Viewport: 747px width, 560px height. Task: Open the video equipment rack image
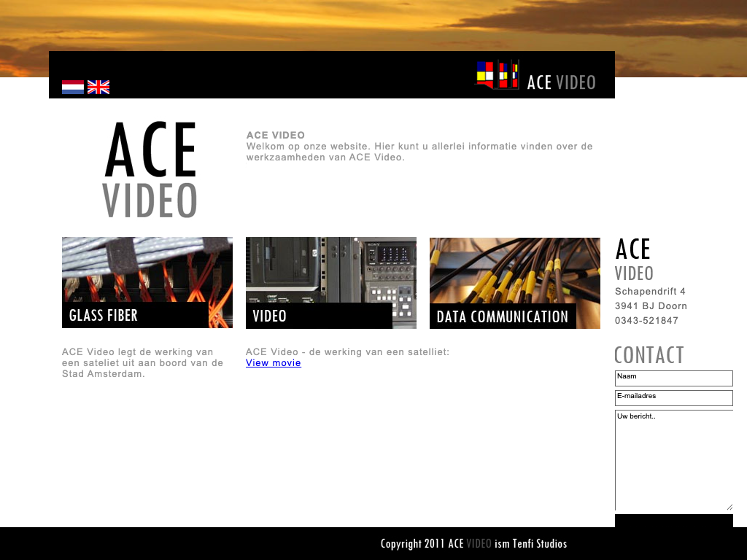(x=331, y=268)
